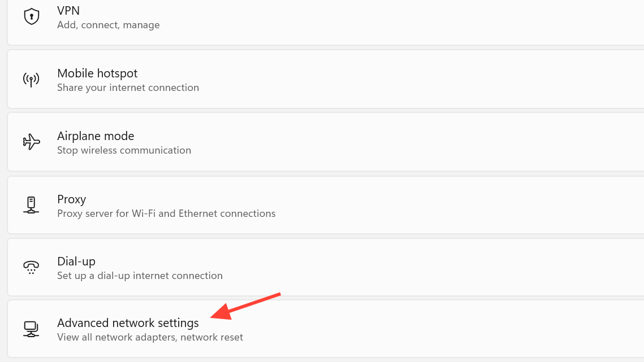Click the Advanced network settings computer icon

tap(31, 329)
